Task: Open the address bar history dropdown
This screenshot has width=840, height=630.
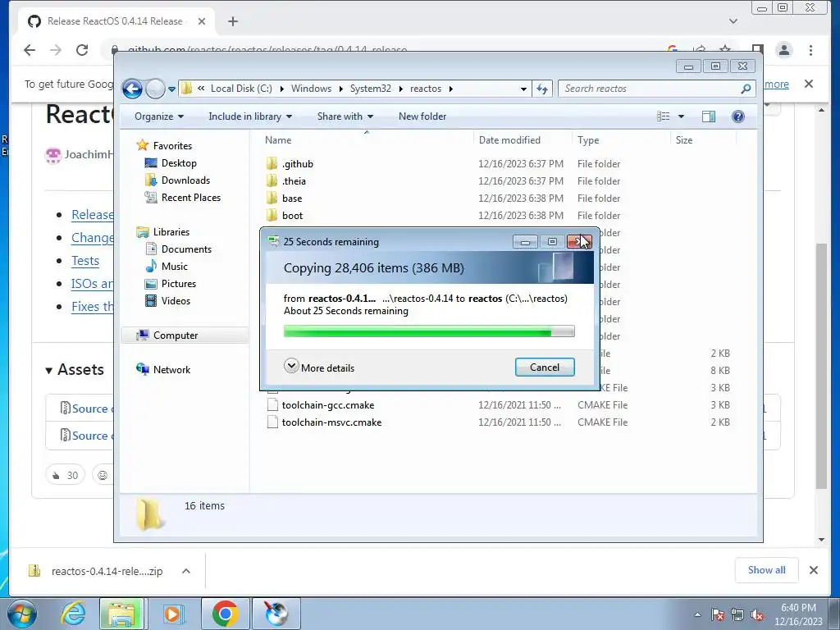Action: tap(523, 89)
